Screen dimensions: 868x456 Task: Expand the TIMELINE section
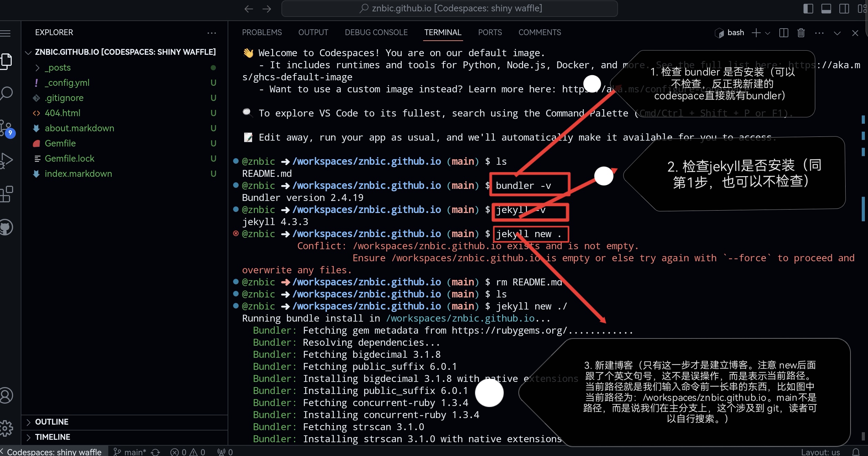(124, 437)
